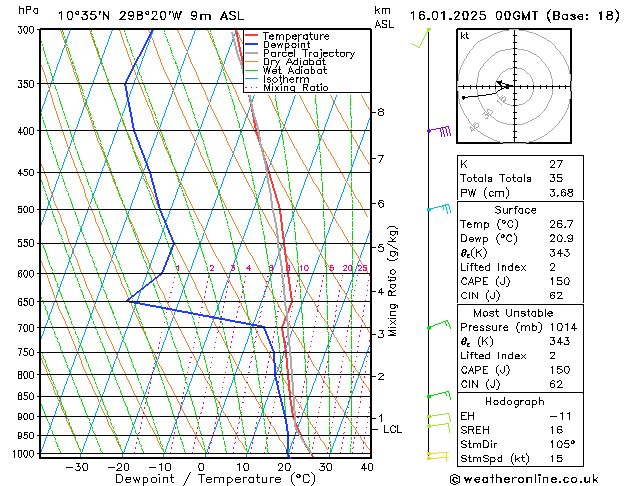Click the Hodograph section heading
629x486 pixels.
[x=515, y=402]
